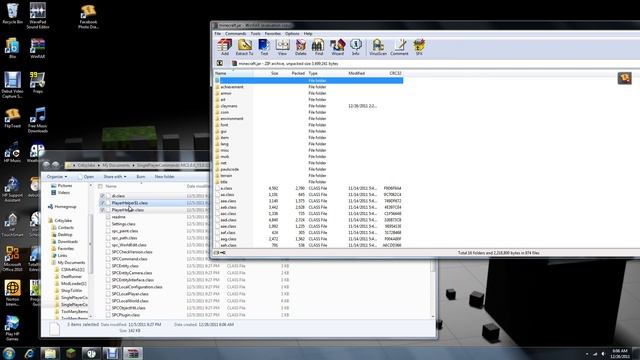This screenshot has width=640, height=360.
Task: Click WinRAR up-one-level icon
Action: pyautogui.click(x=220, y=63)
